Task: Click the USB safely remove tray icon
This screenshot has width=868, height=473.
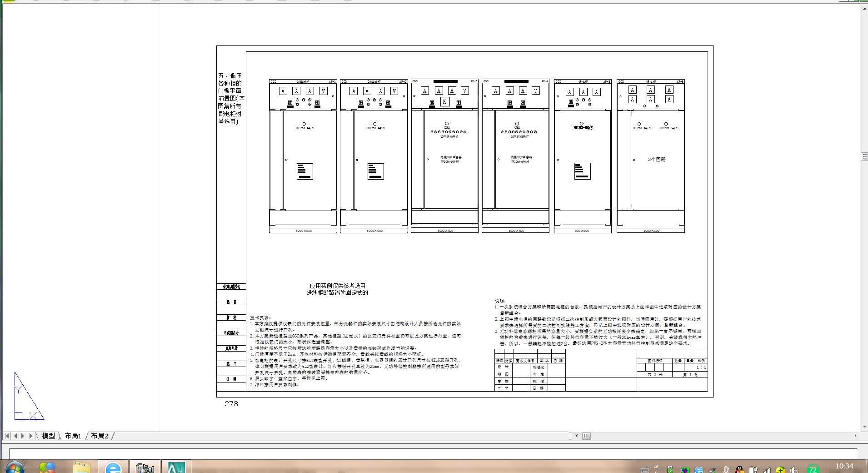Action: [x=670, y=470]
